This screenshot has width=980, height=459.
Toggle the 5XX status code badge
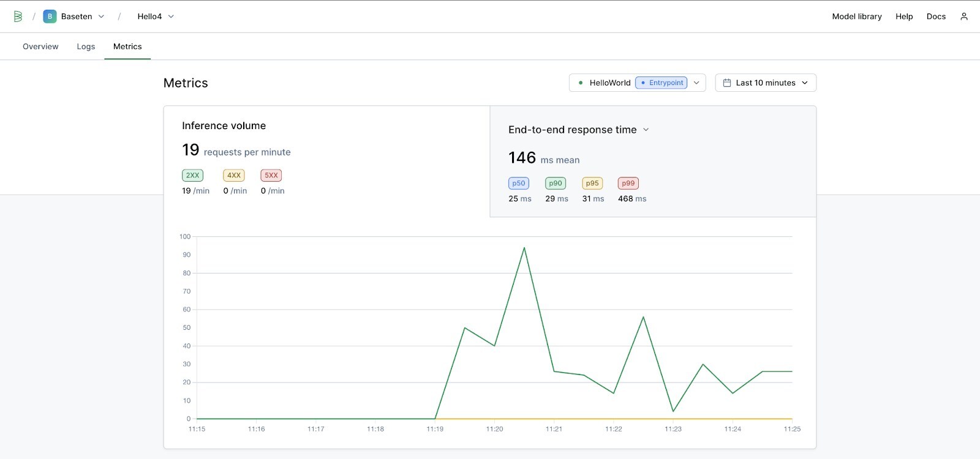(271, 176)
